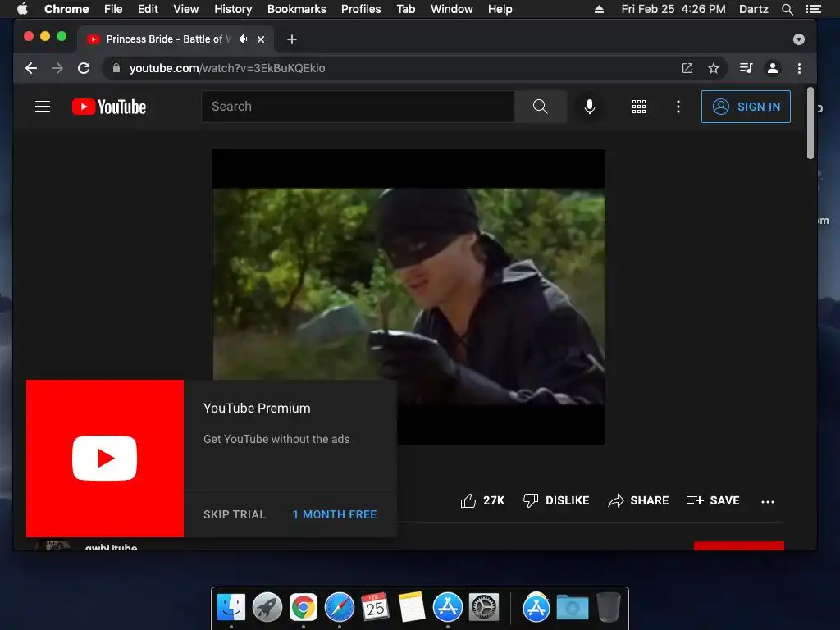Open Finder from the Dock
This screenshot has height=630, width=840.
[231, 608]
